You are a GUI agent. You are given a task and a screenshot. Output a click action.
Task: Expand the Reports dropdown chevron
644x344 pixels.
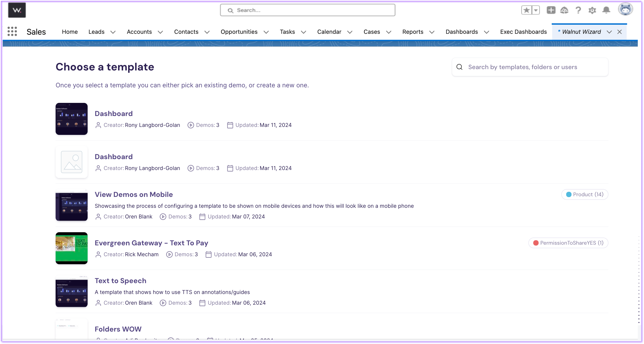point(432,32)
